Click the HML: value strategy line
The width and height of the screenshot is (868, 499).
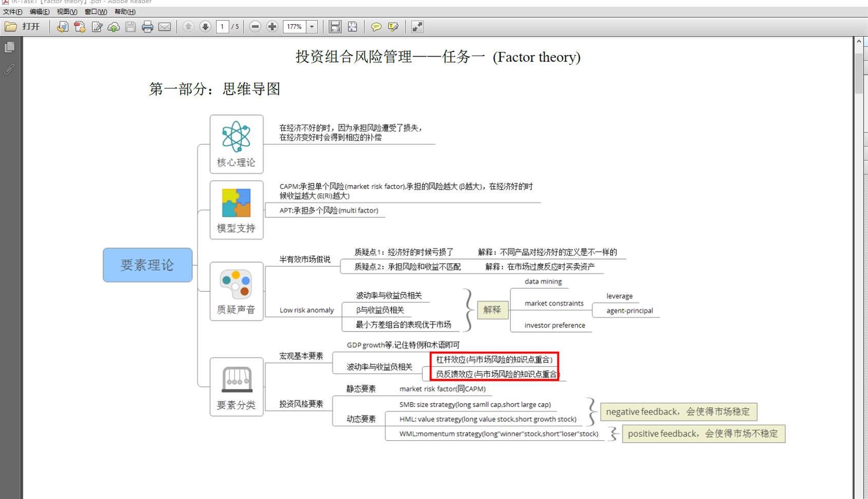pyautogui.click(x=488, y=419)
